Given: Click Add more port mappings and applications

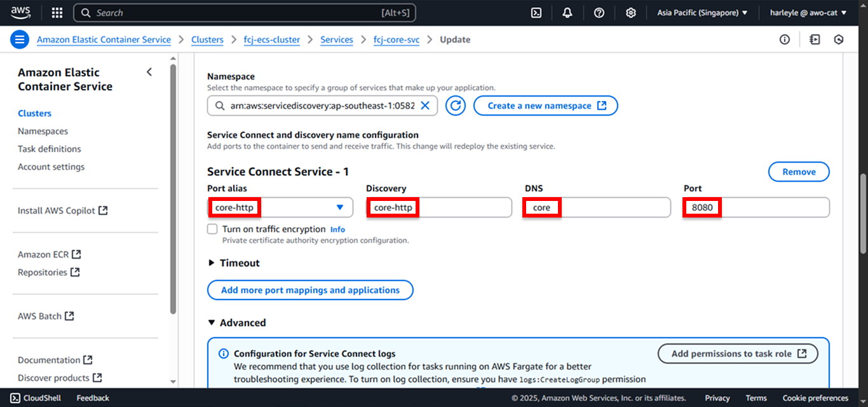Looking at the screenshot, I should (x=310, y=290).
